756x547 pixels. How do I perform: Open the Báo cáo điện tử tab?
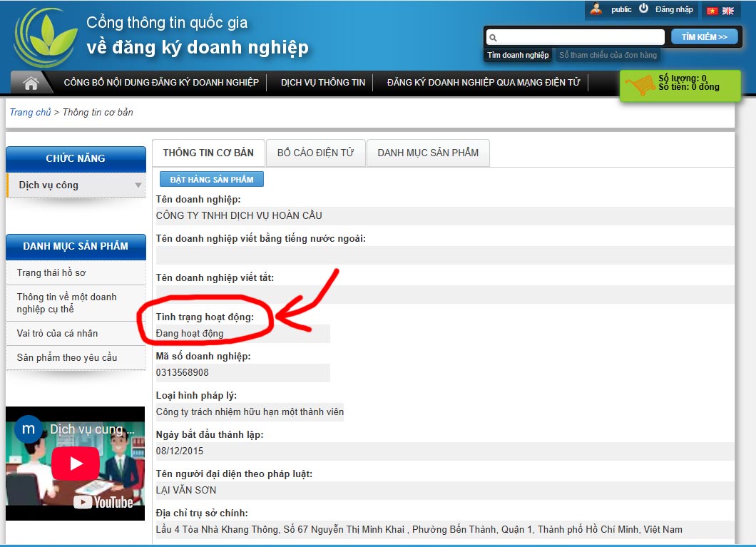pyautogui.click(x=315, y=153)
